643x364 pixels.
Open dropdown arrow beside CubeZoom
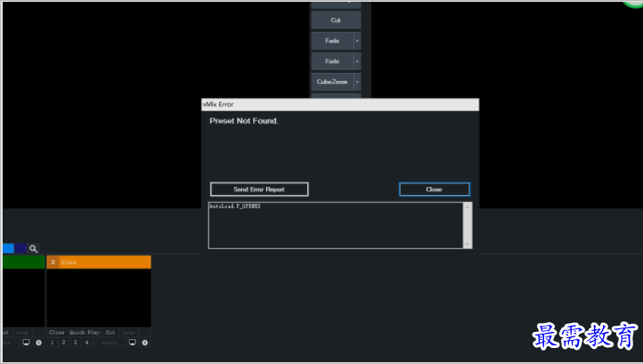(357, 82)
